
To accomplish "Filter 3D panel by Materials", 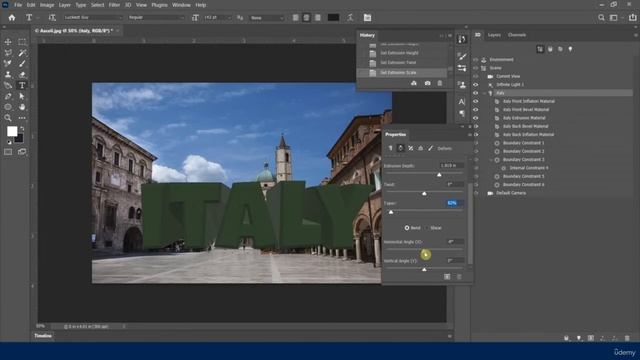I will point(560,49).
